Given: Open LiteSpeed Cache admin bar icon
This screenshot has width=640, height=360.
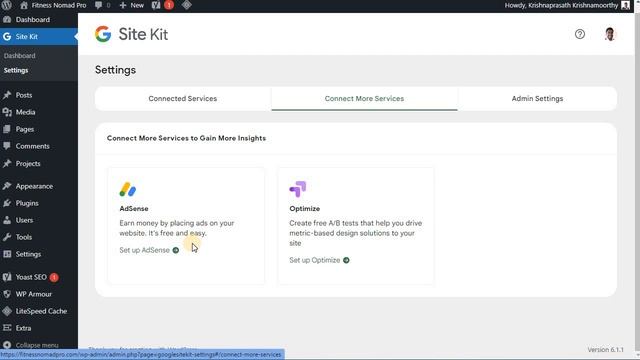Looking at the screenshot, I should (x=187, y=5).
